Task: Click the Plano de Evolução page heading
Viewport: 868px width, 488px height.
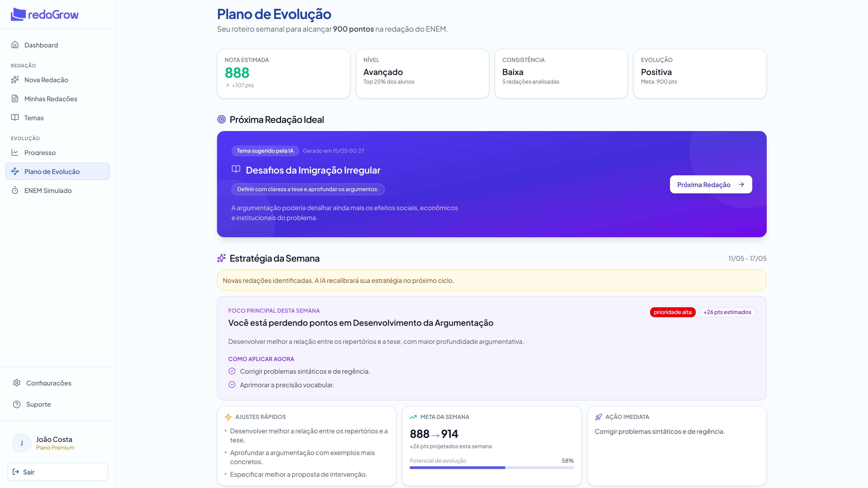Action: tap(274, 14)
